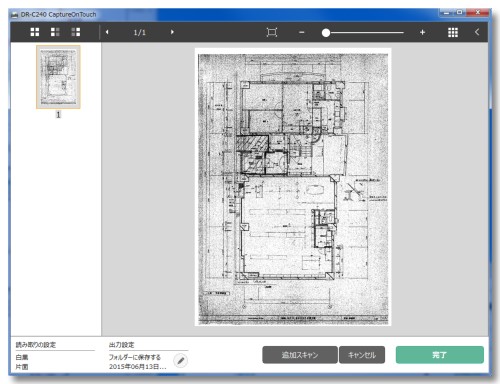500x384 pixels.
Task: Click the 読み取りの設定 scan settings label
Action: coord(36,345)
